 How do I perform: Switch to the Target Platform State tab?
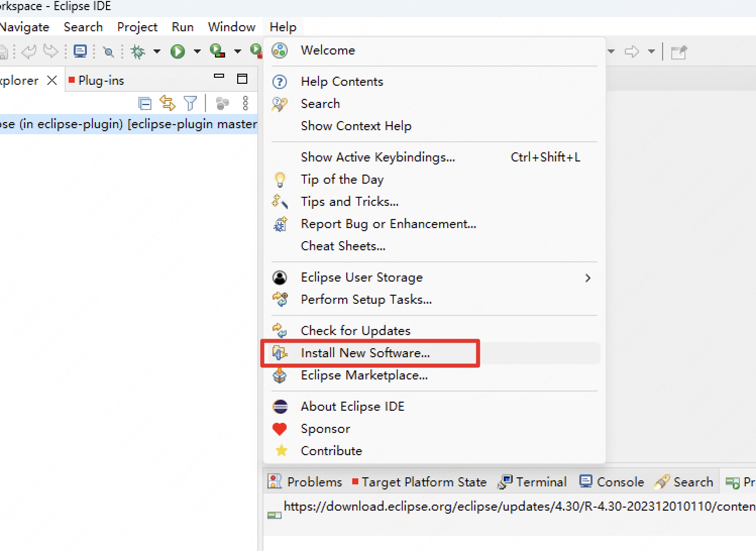(x=419, y=482)
